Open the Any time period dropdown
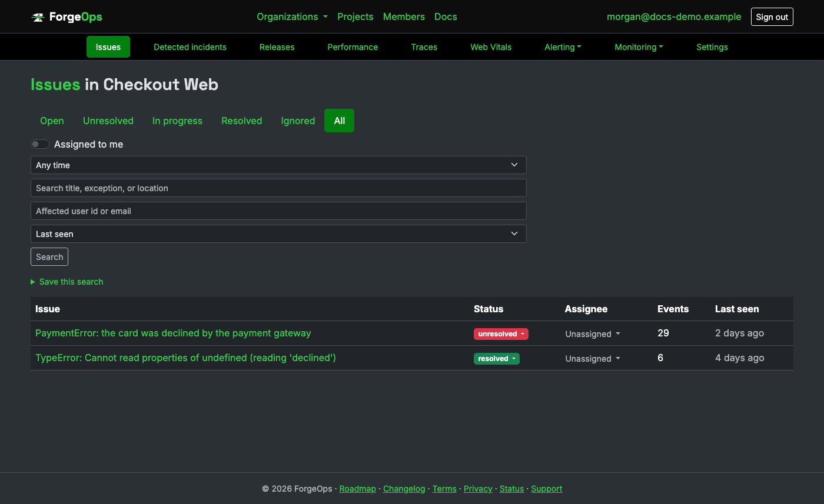This screenshot has width=824, height=504. [x=278, y=165]
